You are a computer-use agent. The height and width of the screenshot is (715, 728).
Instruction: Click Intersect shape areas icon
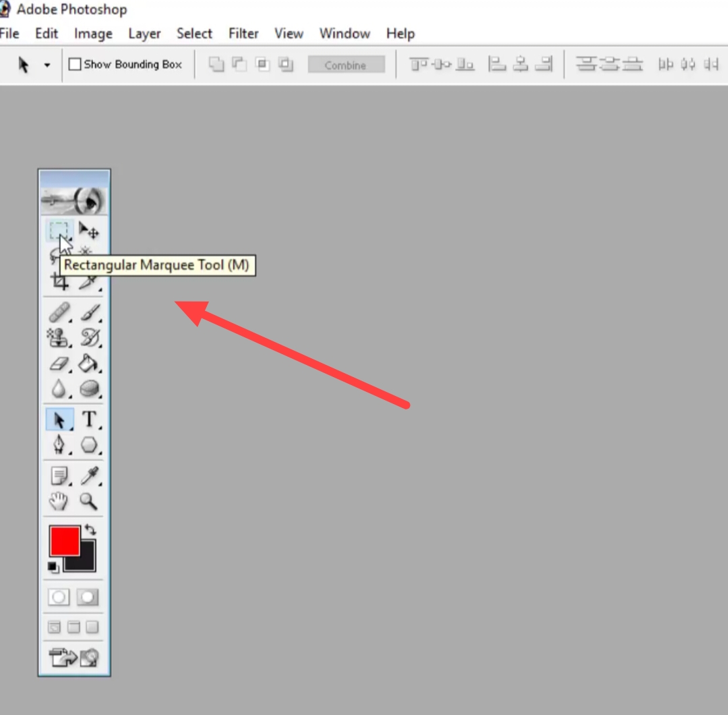(x=262, y=64)
